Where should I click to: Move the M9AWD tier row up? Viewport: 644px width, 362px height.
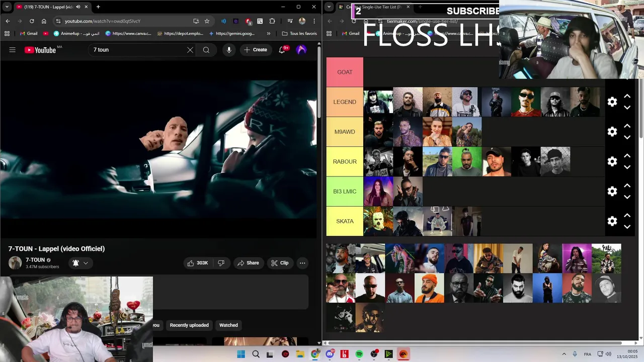point(627,126)
